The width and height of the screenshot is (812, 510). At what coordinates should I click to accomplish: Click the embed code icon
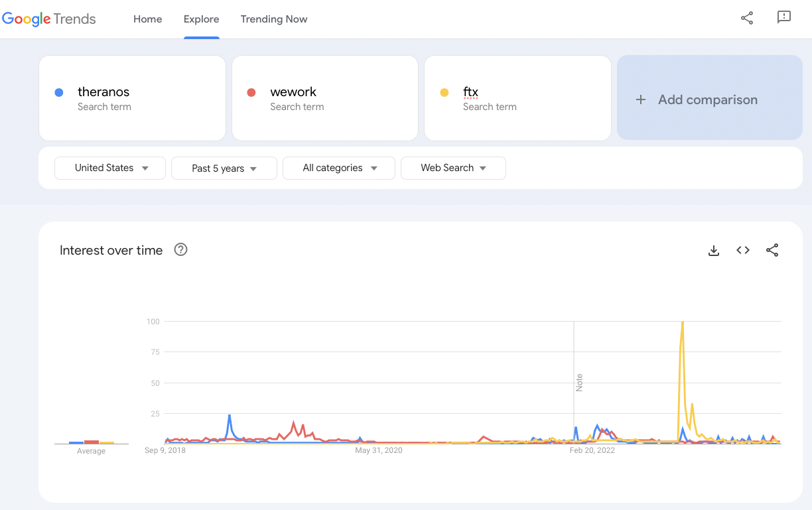pos(743,250)
